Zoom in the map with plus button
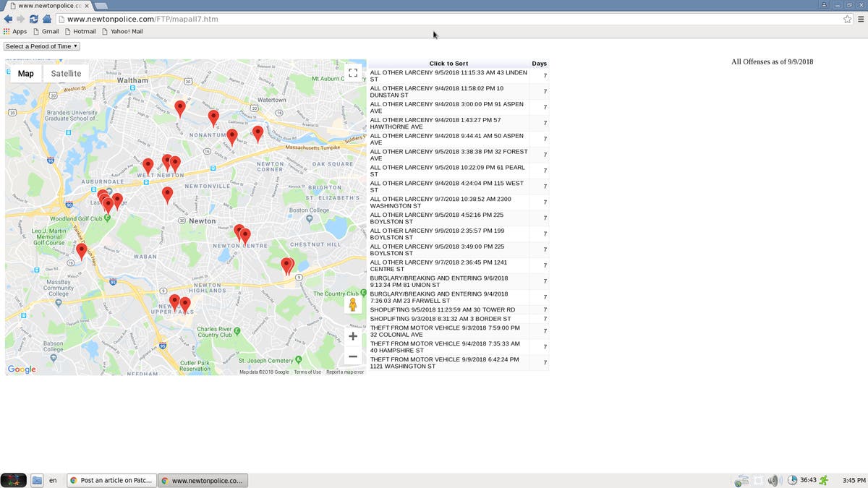868x488 pixels. [x=353, y=336]
